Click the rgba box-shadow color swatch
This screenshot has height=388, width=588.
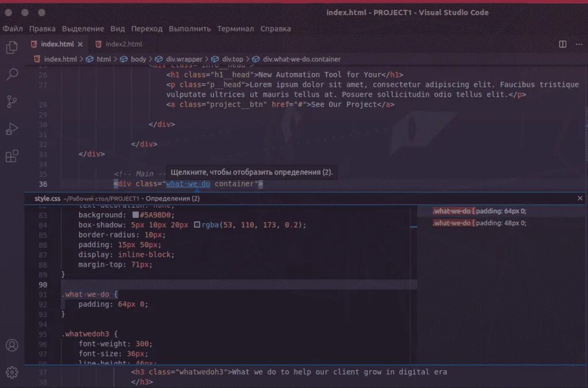(197, 224)
